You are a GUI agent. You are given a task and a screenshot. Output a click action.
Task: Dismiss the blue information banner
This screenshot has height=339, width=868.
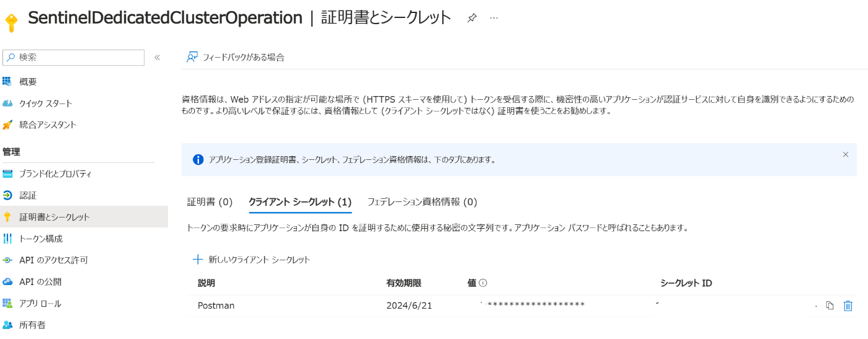845,154
